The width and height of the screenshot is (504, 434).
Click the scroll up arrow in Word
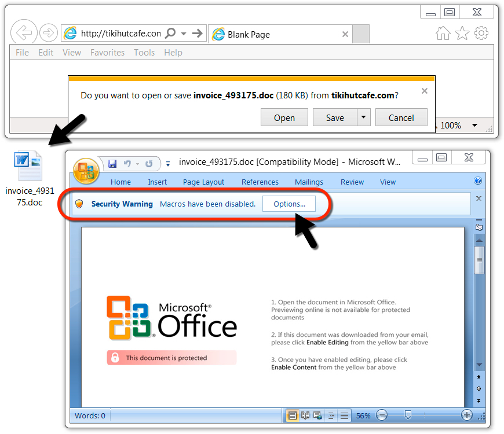pos(479,240)
